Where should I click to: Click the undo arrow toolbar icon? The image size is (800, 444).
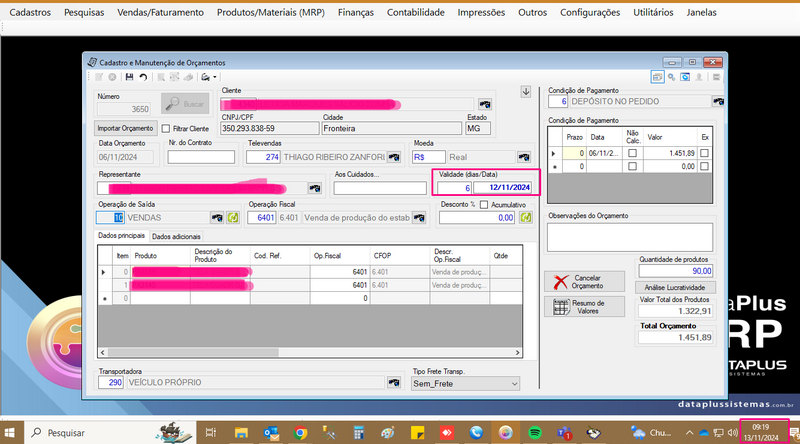click(143, 77)
